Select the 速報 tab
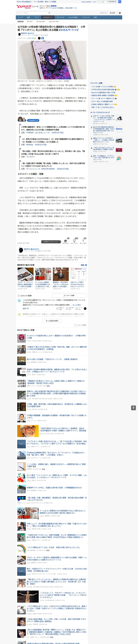Viewport: 138px width, 644px height. (x=28, y=17)
